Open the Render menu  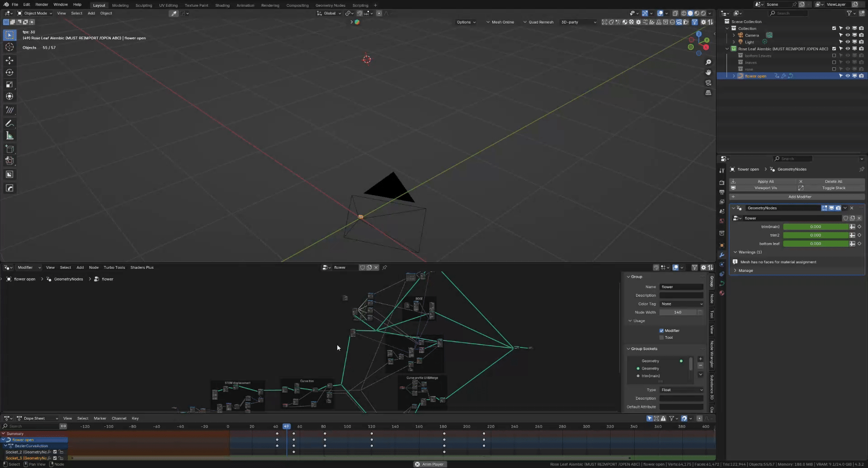coord(42,5)
